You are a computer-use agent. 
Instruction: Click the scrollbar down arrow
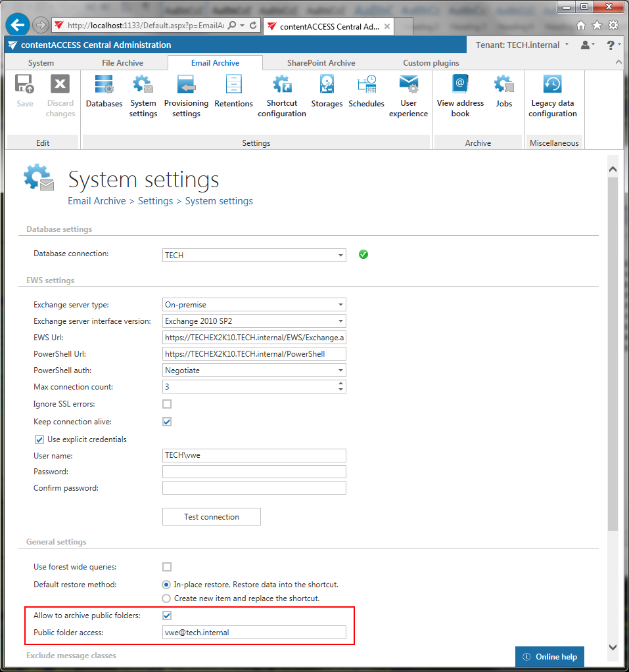(613, 647)
